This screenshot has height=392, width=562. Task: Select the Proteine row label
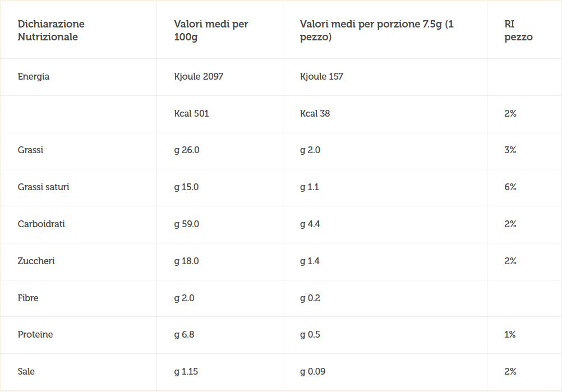(35, 334)
